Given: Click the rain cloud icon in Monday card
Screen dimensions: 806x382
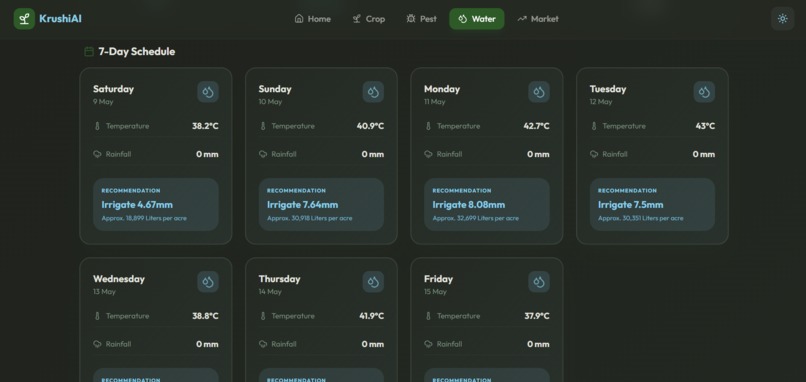Looking at the screenshot, I should [428, 154].
